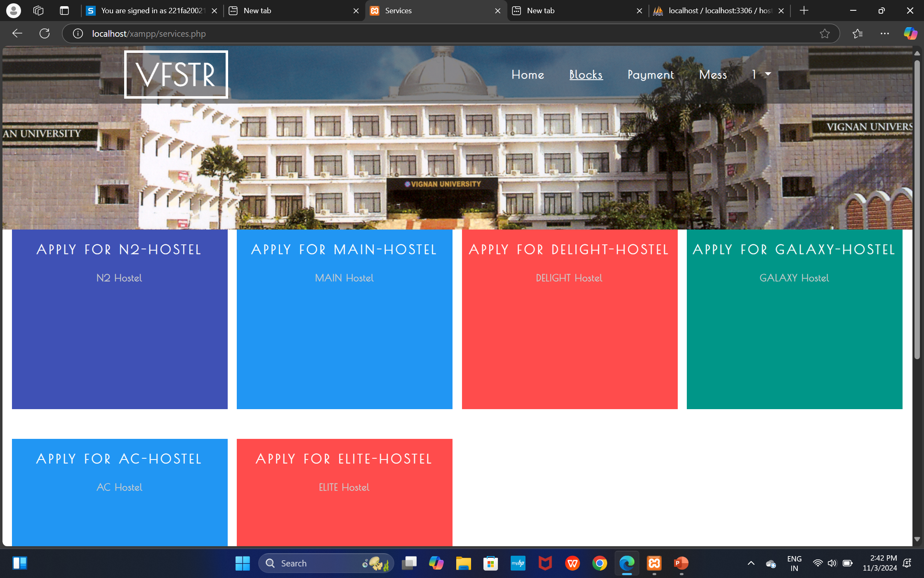The image size is (924, 578).
Task: Open Wi-Fi network settings icon
Action: (818, 563)
